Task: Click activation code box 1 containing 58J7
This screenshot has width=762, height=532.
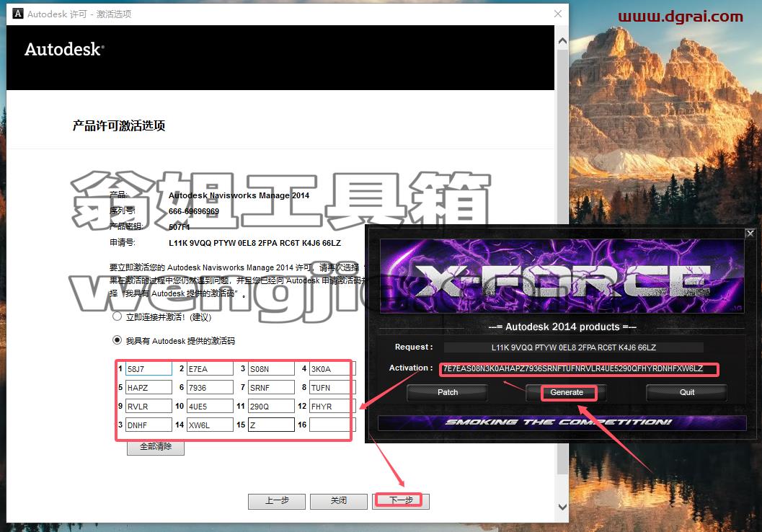Action: [x=149, y=369]
